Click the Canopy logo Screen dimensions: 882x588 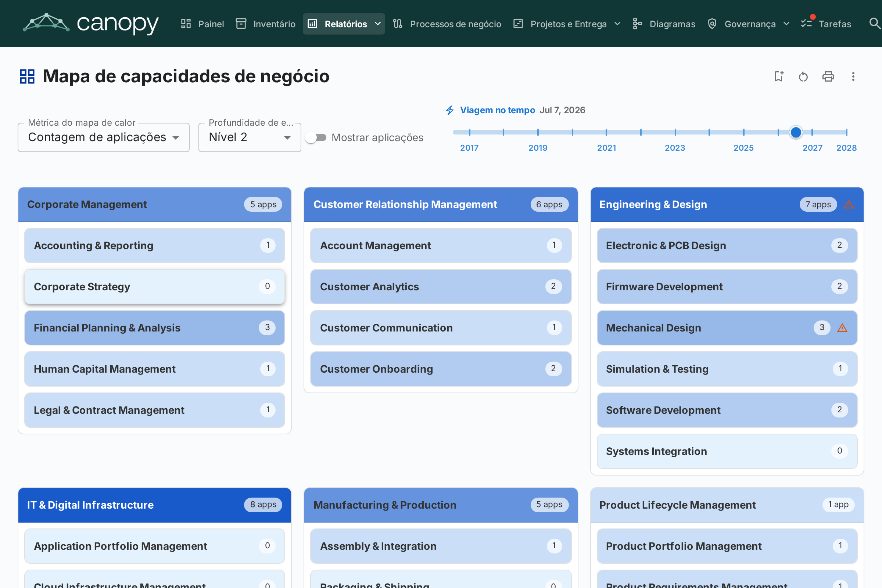91,24
